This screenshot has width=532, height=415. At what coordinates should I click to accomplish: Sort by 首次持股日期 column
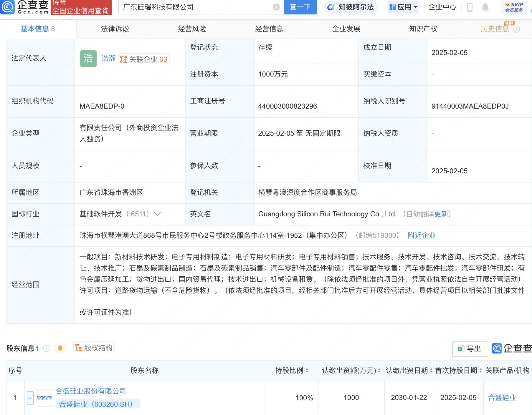480,371
